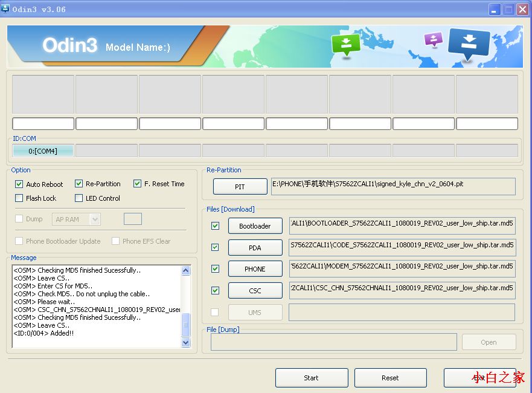
Task: Minimize the Odin3 window
Action: click(x=495, y=10)
